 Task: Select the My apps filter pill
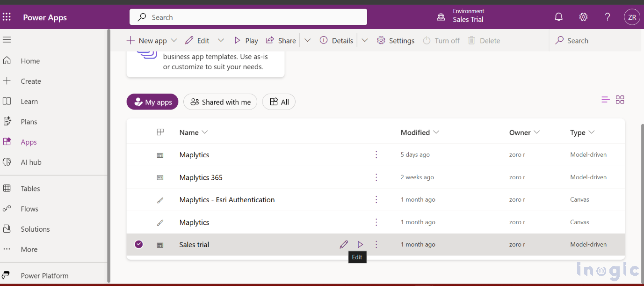pyautogui.click(x=152, y=102)
